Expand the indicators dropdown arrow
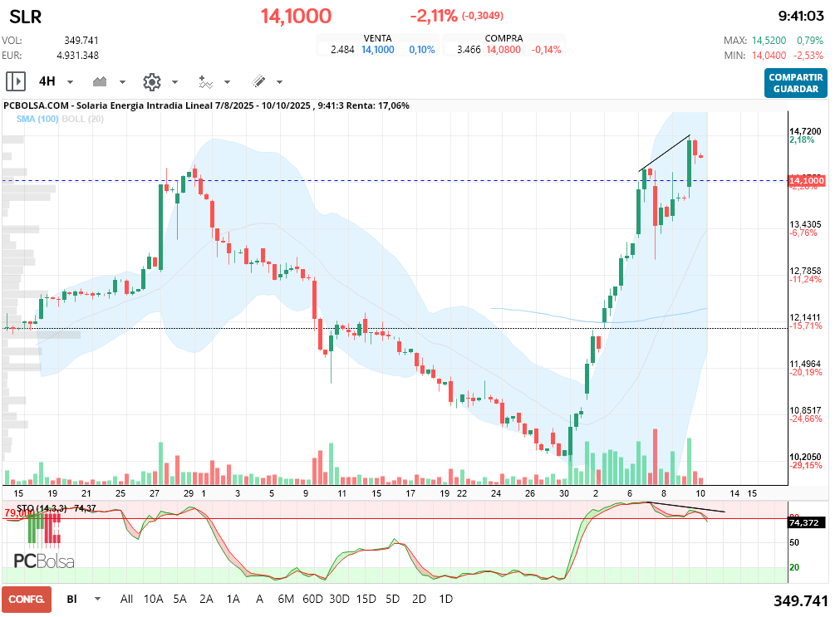The image size is (840, 617). tap(227, 82)
